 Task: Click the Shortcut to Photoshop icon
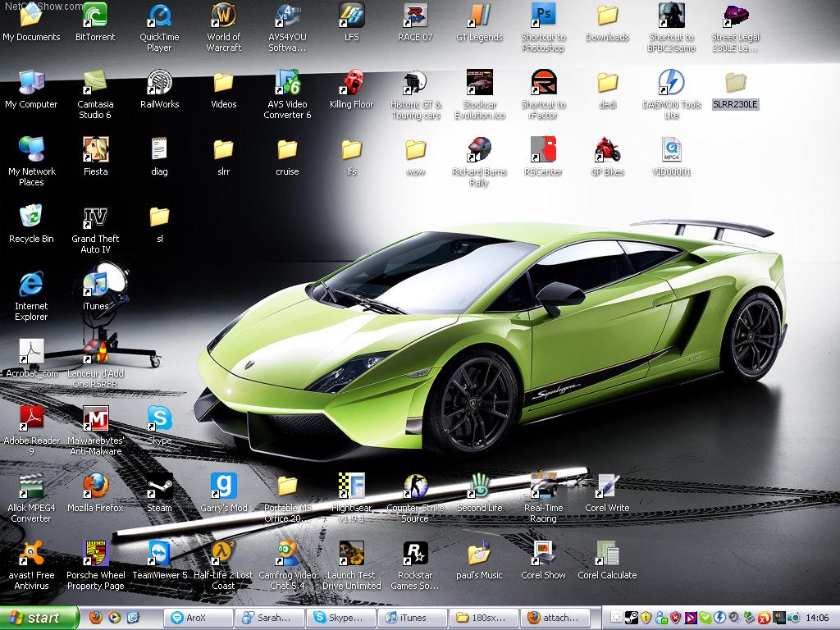(543, 15)
